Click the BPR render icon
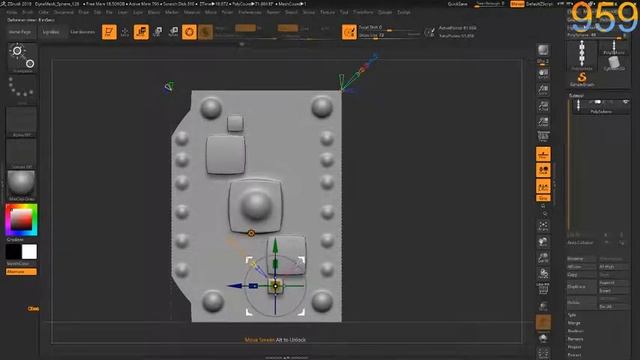Viewport: 640px width, 360px height. coord(543,50)
